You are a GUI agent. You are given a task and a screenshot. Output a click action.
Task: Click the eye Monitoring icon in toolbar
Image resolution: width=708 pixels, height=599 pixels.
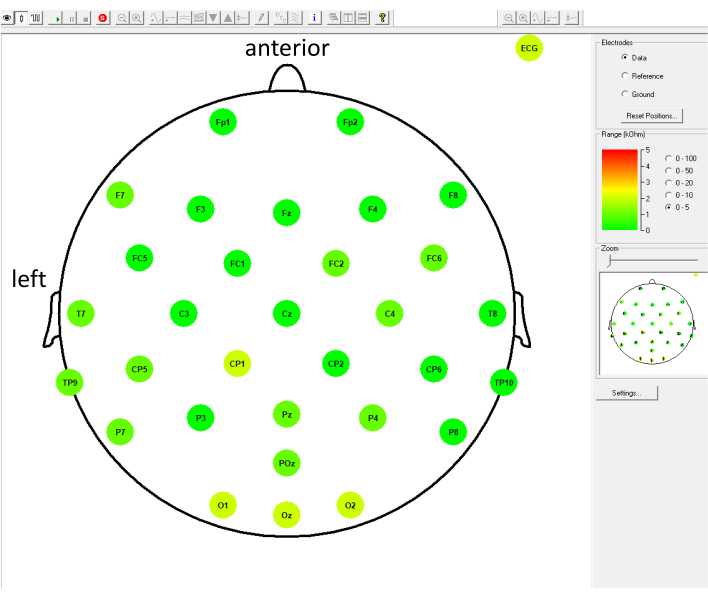[x=7, y=18]
